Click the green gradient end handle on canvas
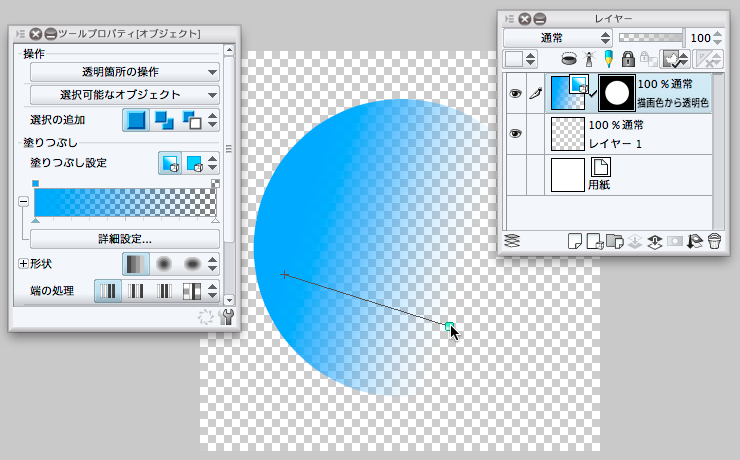Image resolution: width=740 pixels, height=460 pixels. click(x=449, y=326)
